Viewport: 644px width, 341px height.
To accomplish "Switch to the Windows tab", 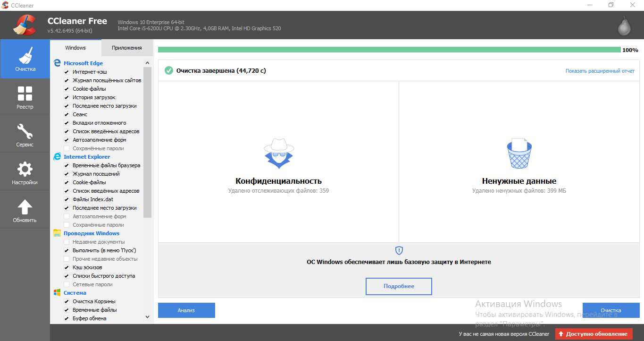I will [x=75, y=48].
